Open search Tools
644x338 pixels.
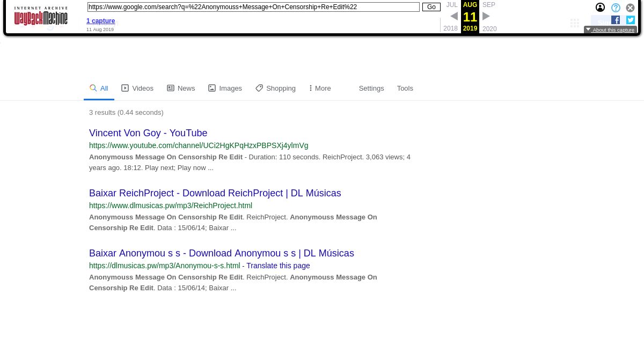(405, 88)
